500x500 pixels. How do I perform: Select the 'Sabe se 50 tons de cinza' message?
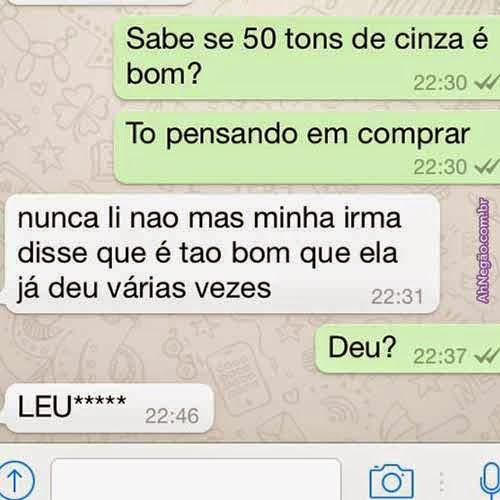point(307,57)
